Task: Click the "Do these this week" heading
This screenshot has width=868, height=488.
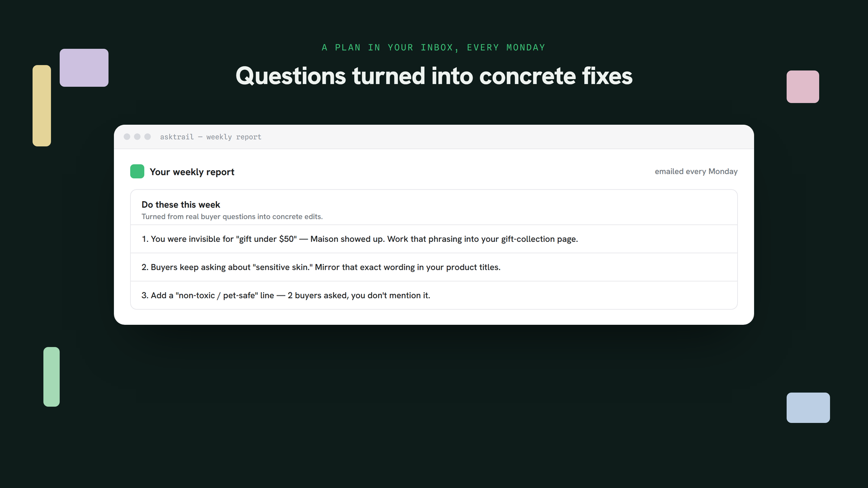Action: tap(181, 204)
